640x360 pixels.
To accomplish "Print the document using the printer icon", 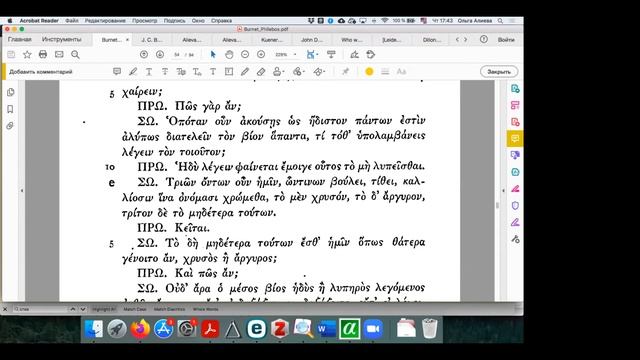I will pos(43,54).
